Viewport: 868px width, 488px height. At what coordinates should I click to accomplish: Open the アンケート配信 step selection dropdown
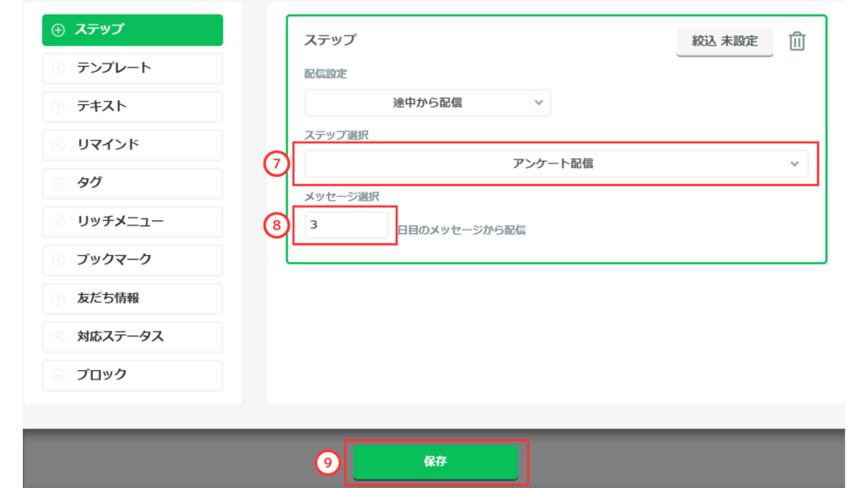click(x=552, y=164)
